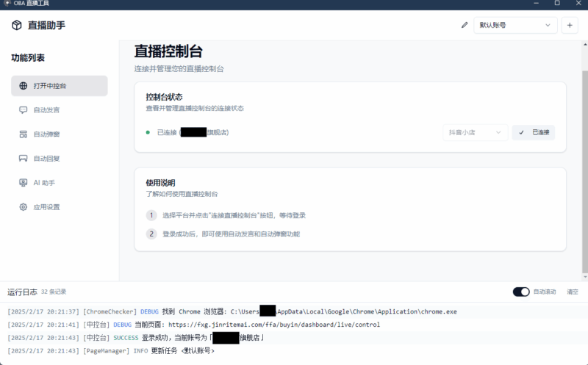Screen dimensions: 588x365
Task: Click the ChromeChecker DEBUG log line
Action: coord(232,311)
